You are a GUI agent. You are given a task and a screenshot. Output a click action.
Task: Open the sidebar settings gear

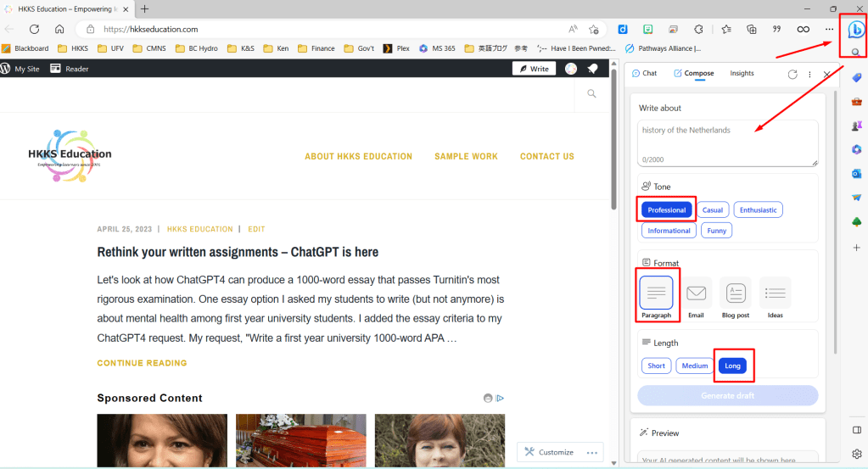(x=857, y=454)
